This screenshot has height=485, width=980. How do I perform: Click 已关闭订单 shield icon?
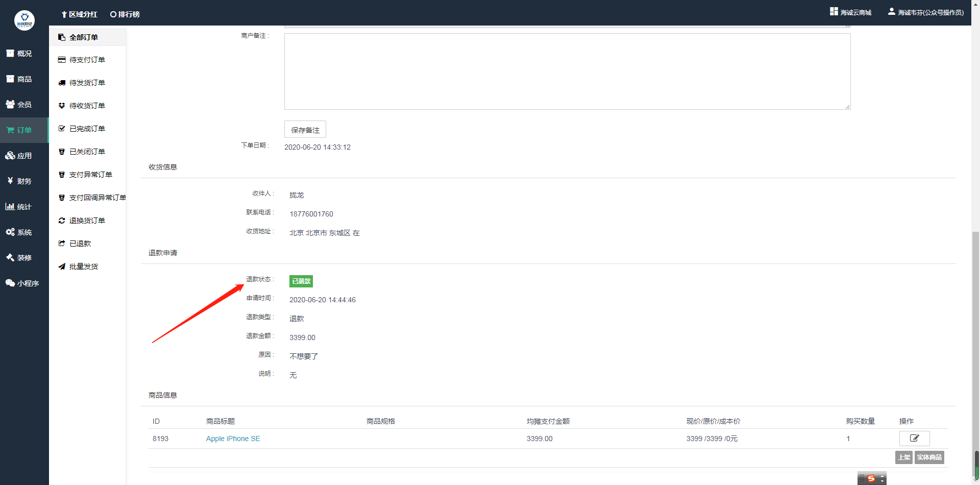(x=62, y=152)
